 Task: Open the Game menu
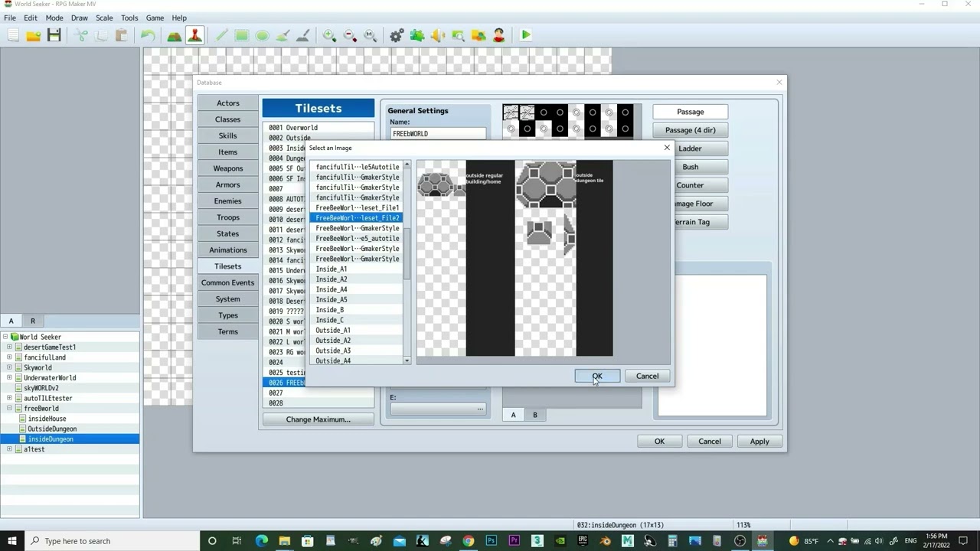tap(155, 18)
